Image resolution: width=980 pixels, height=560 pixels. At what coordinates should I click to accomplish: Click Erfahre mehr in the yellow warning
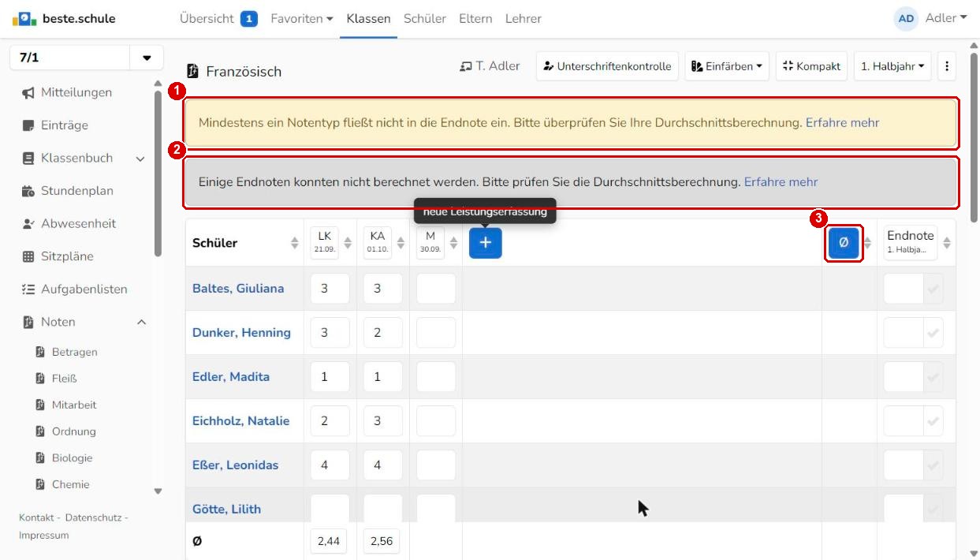coord(842,122)
